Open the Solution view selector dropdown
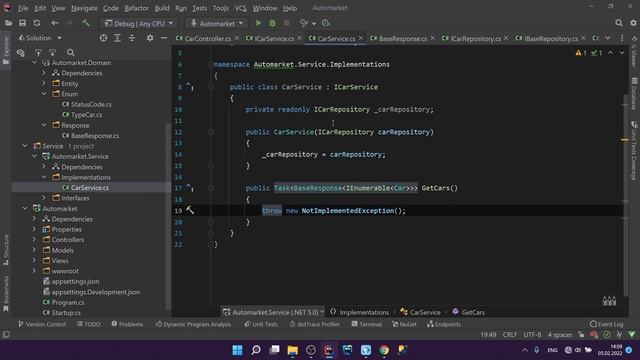 tap(40, 38)
